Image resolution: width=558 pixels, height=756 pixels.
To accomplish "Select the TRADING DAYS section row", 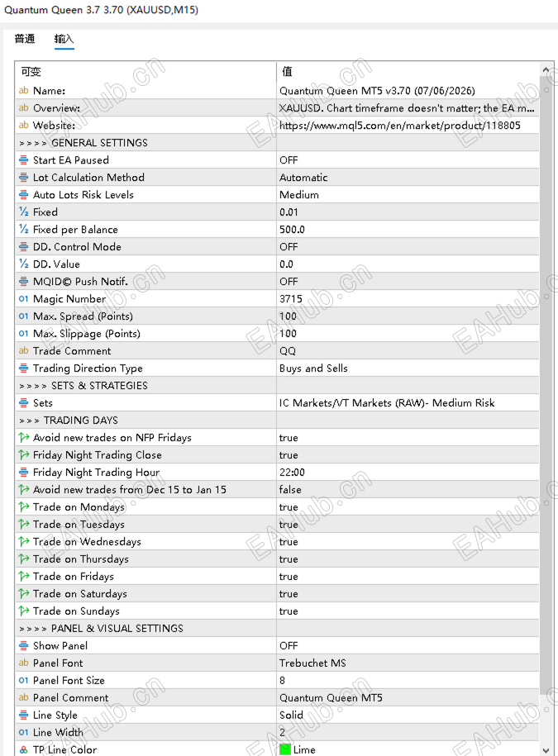I will [x=277, y=421].
